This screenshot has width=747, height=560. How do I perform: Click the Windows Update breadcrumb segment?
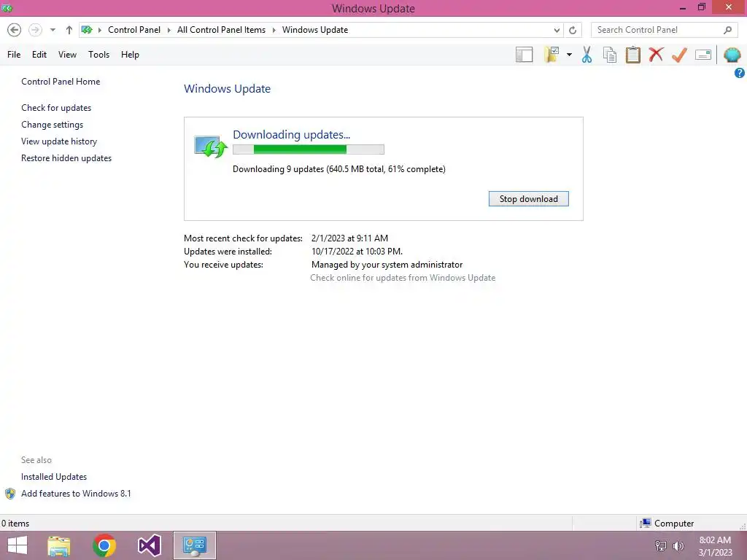[x=315, y=29]
